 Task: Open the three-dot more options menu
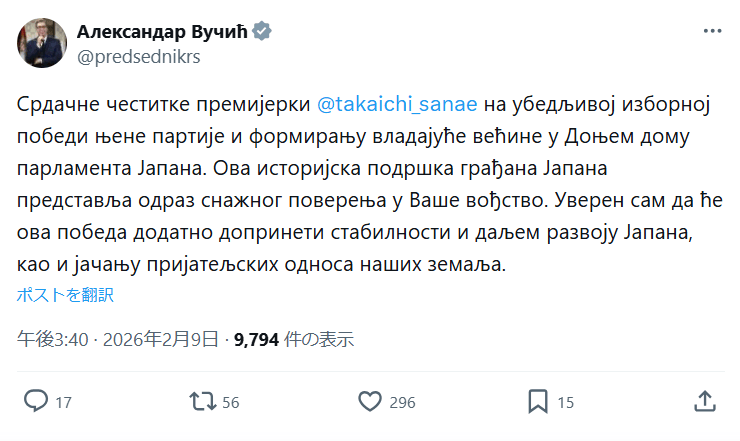712,32
